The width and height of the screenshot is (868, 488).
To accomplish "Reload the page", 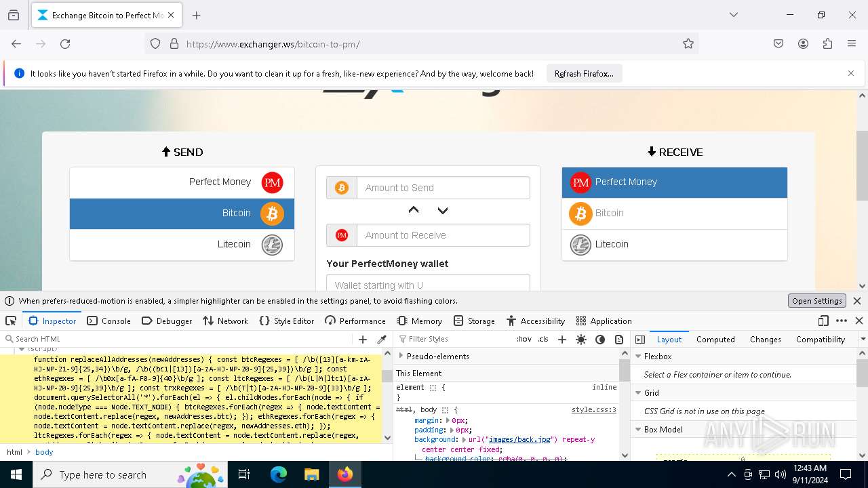I will coord(65,43).
